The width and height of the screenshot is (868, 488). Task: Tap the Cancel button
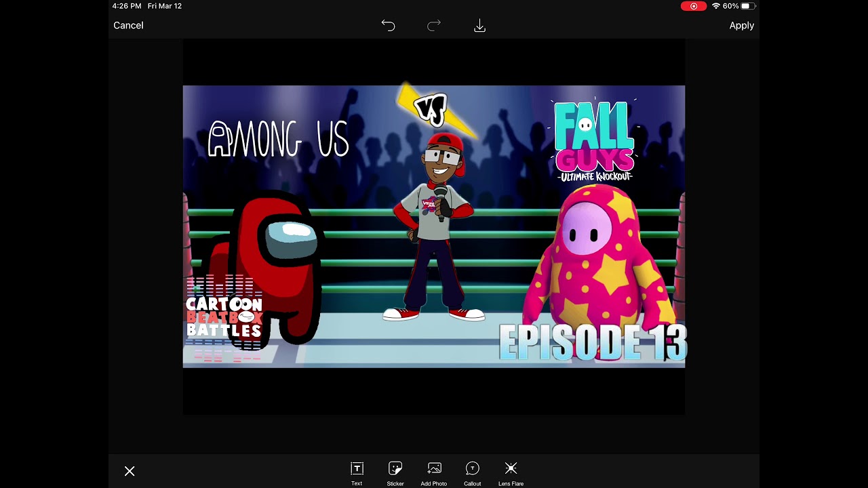point(128,25)
